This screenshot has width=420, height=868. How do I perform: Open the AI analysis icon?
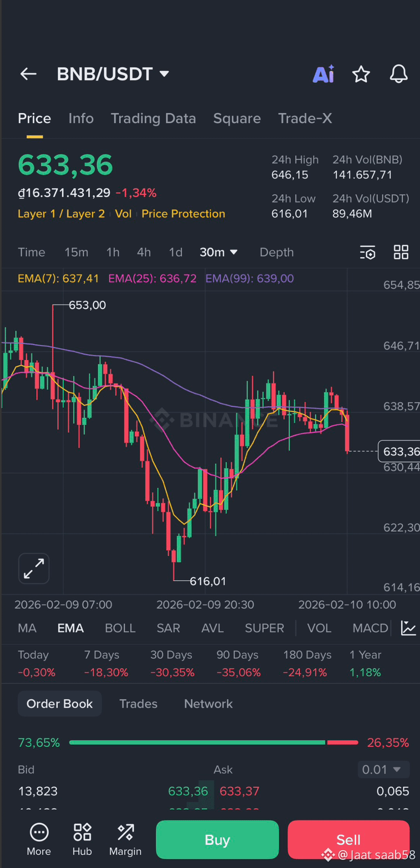324,74
